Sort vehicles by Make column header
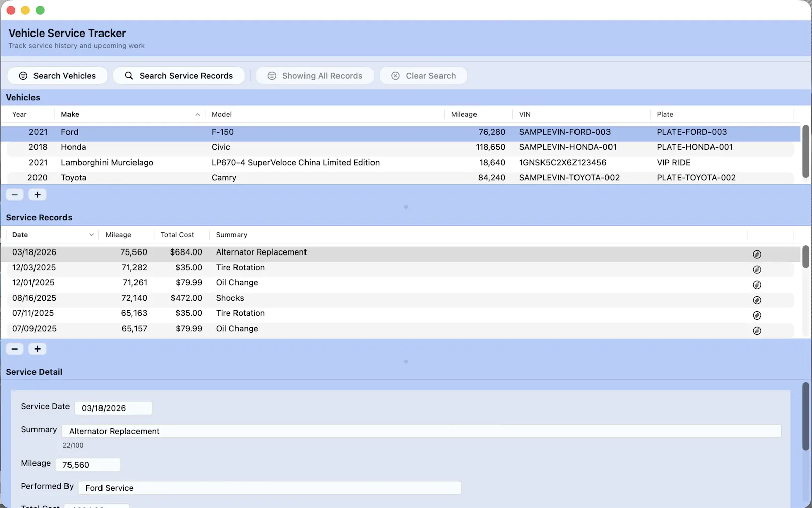812x508 pixels. pos(129,114)
